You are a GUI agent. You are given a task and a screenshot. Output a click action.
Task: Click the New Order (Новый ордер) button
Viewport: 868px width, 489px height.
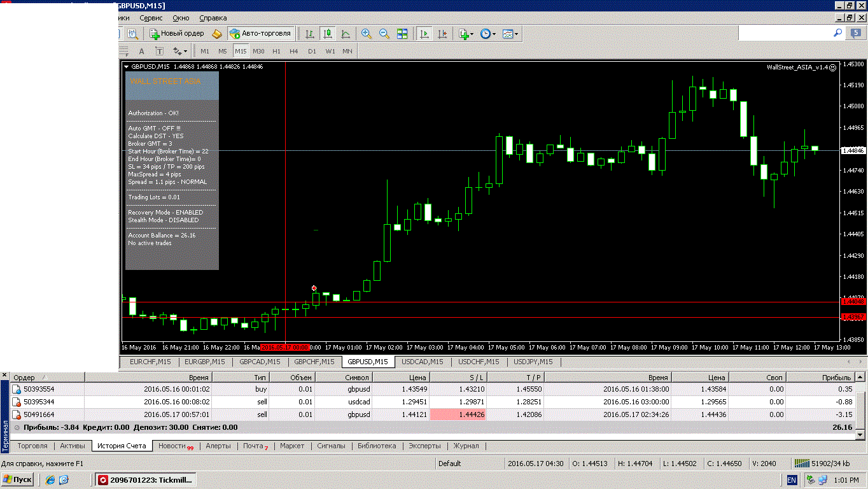point(177,33)
